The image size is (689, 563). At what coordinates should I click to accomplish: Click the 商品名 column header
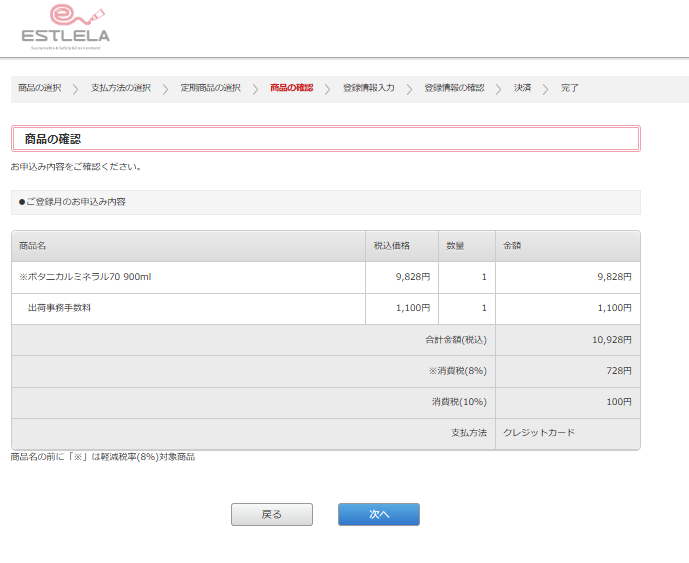33,245
